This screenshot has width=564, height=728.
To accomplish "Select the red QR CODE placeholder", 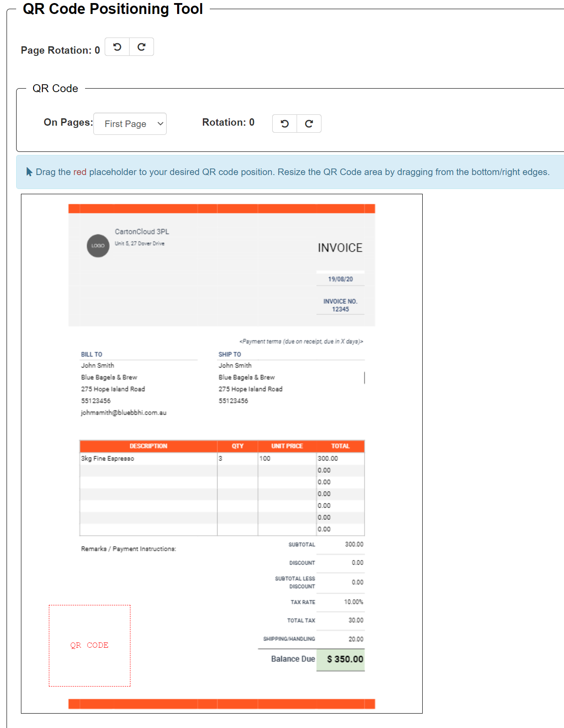I will (89, 646).
